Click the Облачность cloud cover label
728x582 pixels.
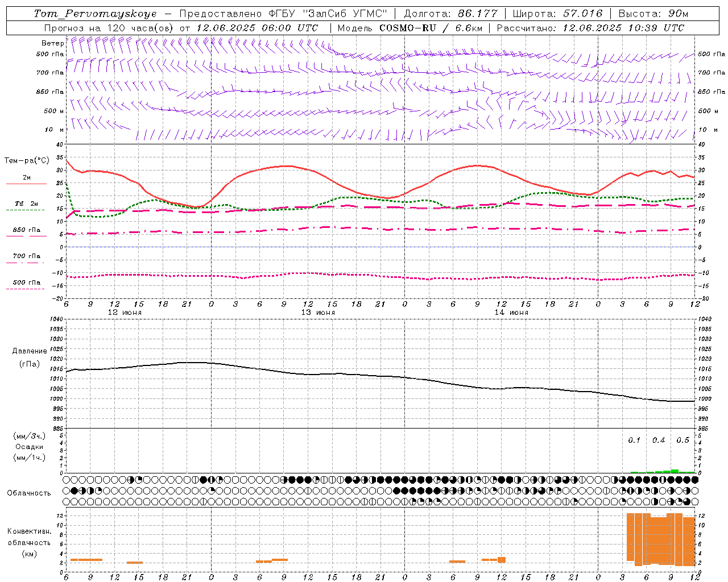(x=29, y=493)
